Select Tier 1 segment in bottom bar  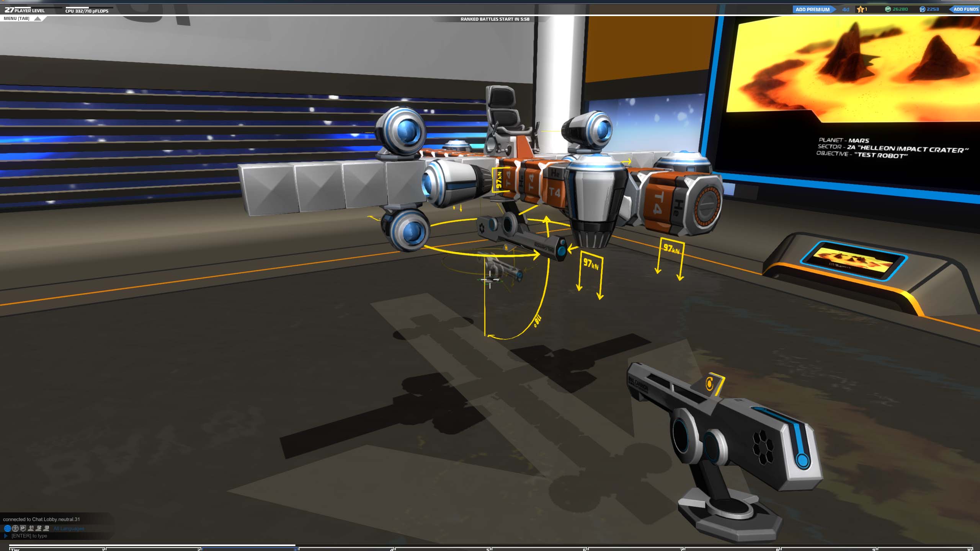(x=57, y=549)
